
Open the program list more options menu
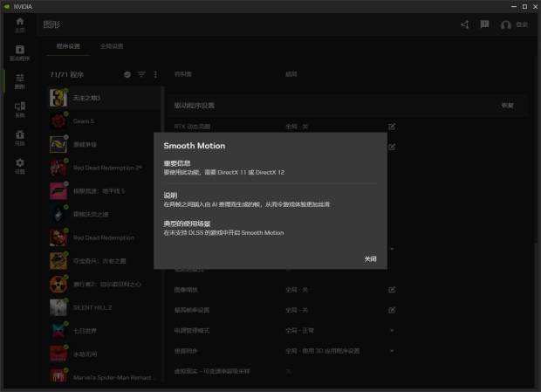(x=155, y=74)
